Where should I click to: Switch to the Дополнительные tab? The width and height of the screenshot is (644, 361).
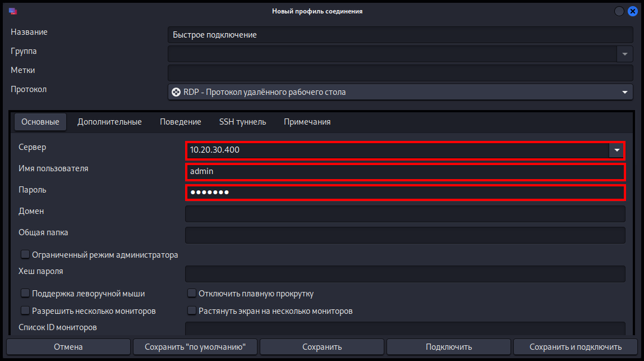[109, 122]
